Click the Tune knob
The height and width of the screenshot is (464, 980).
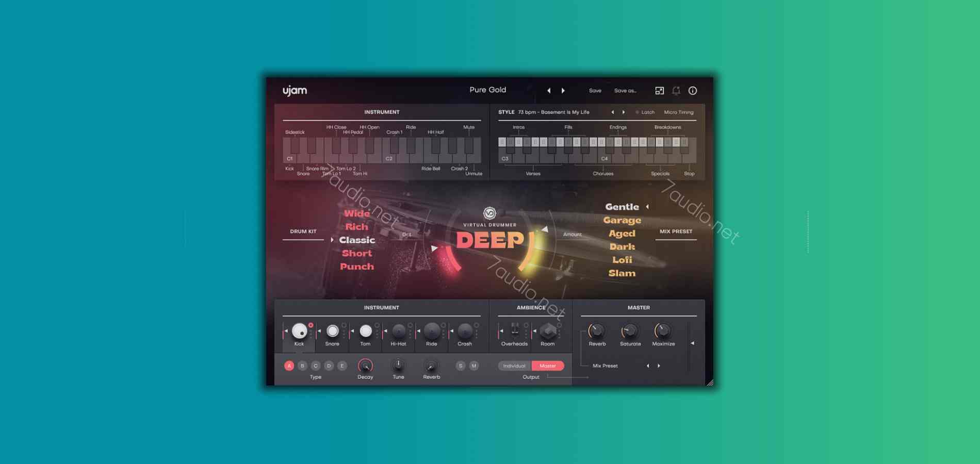[x=398, y=366]
